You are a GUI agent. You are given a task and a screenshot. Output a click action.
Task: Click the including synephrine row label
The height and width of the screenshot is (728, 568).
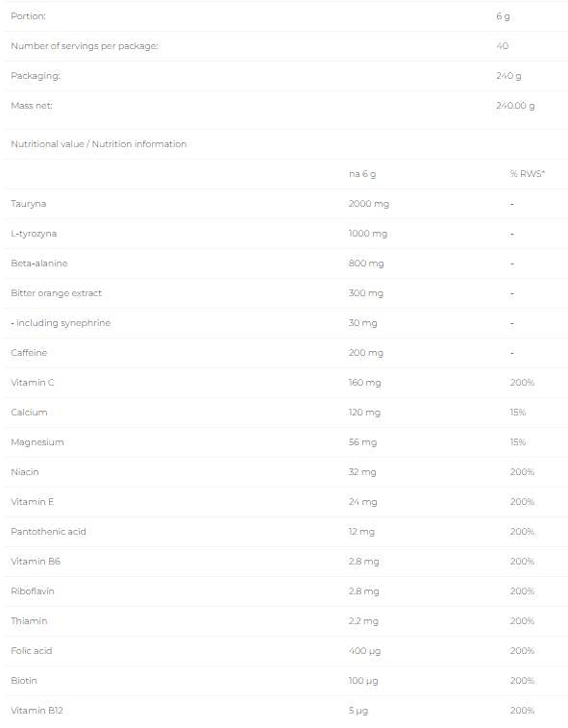point(61,323)
